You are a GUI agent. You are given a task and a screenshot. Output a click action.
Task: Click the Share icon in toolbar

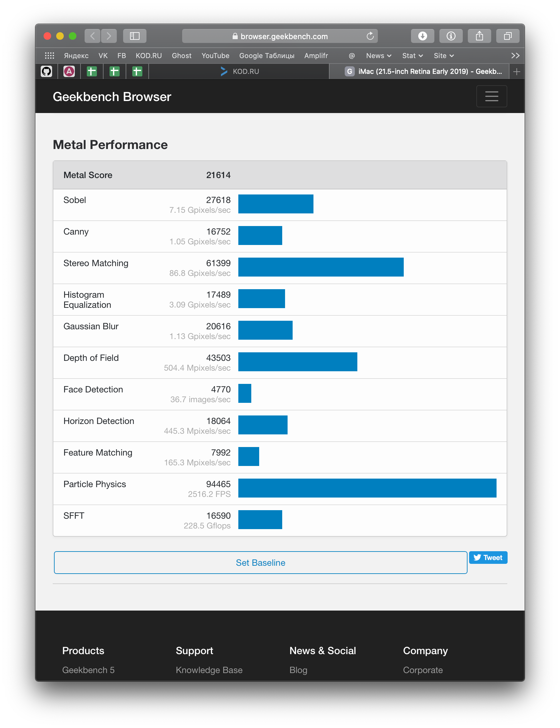[x=479, y=36]
